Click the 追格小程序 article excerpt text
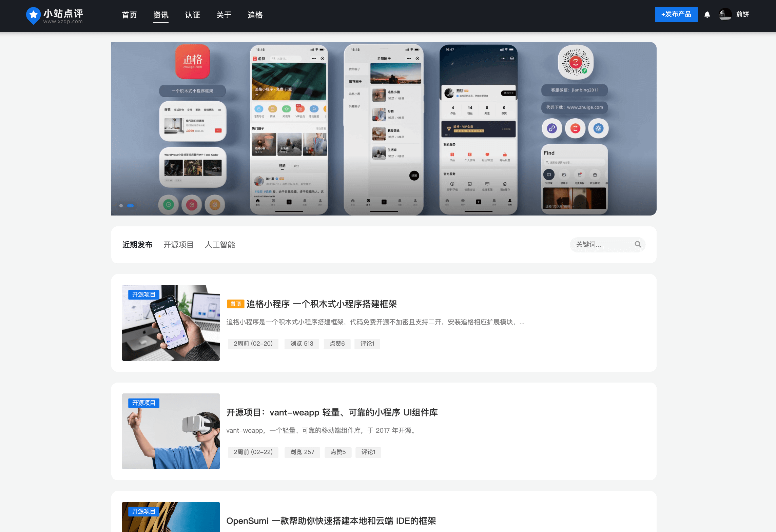 tap(375, 322)
